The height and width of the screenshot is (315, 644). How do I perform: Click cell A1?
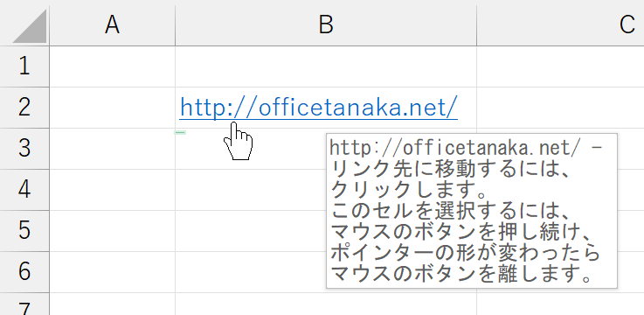[x=112, y=66]
